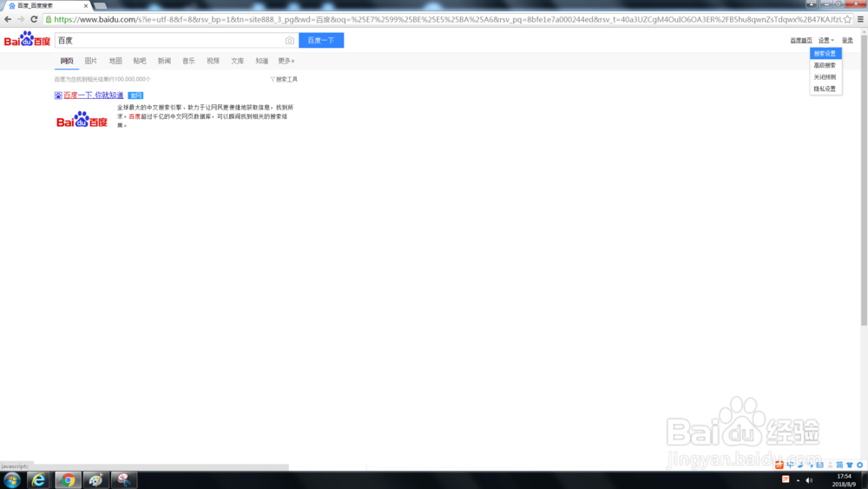Click the address bar URL
The width and height of the screenshot is (868, 489).
(x=447, y=19)
